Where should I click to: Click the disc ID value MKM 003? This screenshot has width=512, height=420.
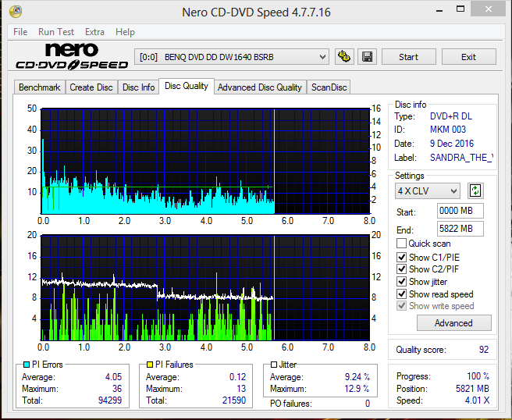coord(448,130)
